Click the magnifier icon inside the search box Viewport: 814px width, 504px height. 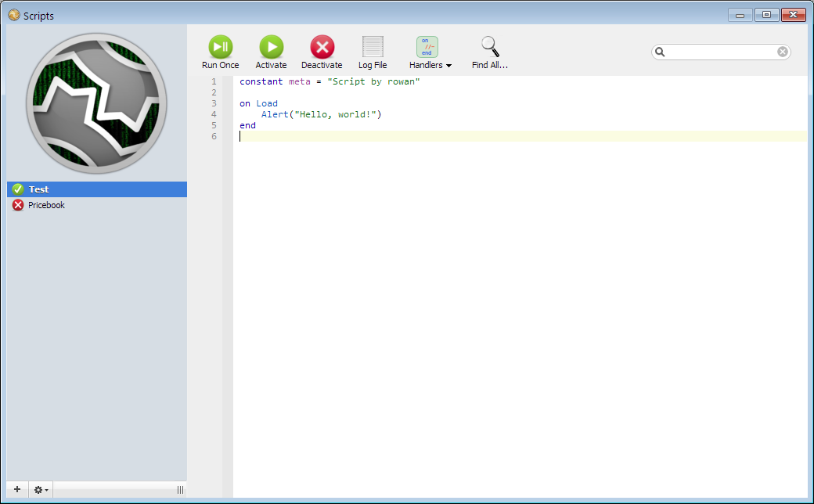tap(660, 52)
